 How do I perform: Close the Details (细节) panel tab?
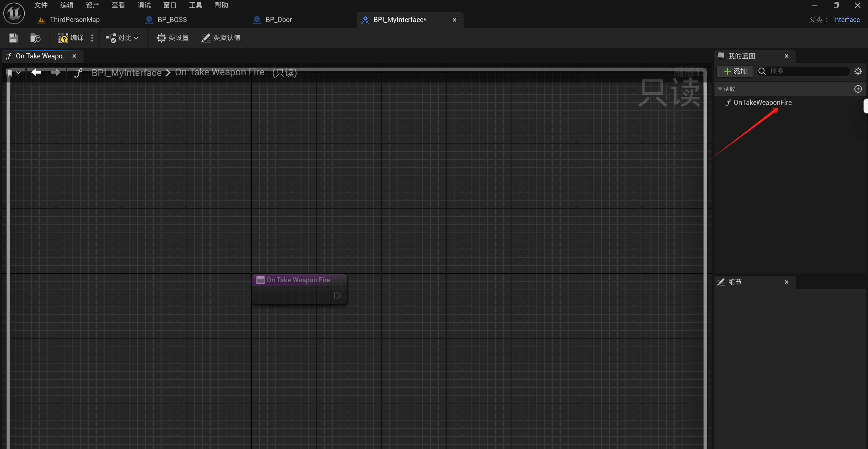coord(786,282)
